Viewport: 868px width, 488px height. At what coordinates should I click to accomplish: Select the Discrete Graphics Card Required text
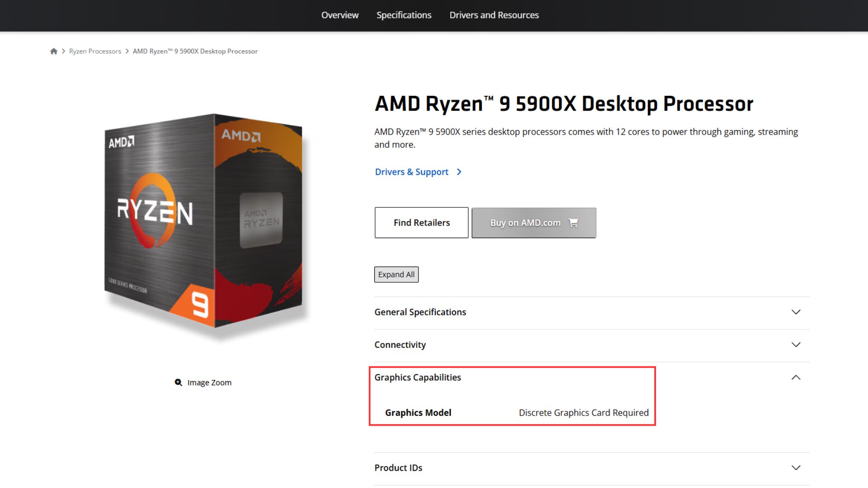pos(583,413)
